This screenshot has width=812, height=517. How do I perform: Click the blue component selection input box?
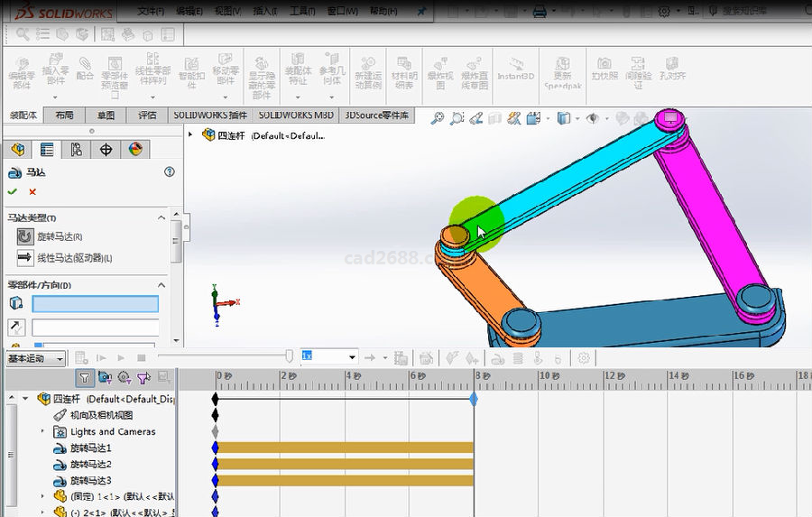95,305
